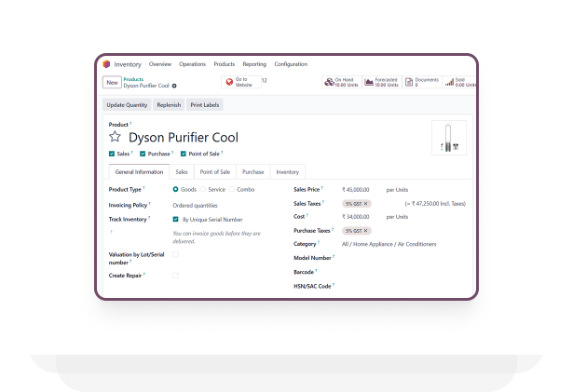Click the Go to Website globe button
Image resolution: width=573 pixels, height=392 pixels.
[x=240, y=82]
